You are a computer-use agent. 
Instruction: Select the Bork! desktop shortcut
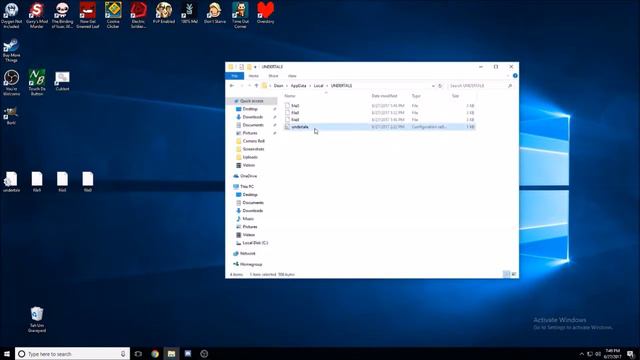point(11,116)
